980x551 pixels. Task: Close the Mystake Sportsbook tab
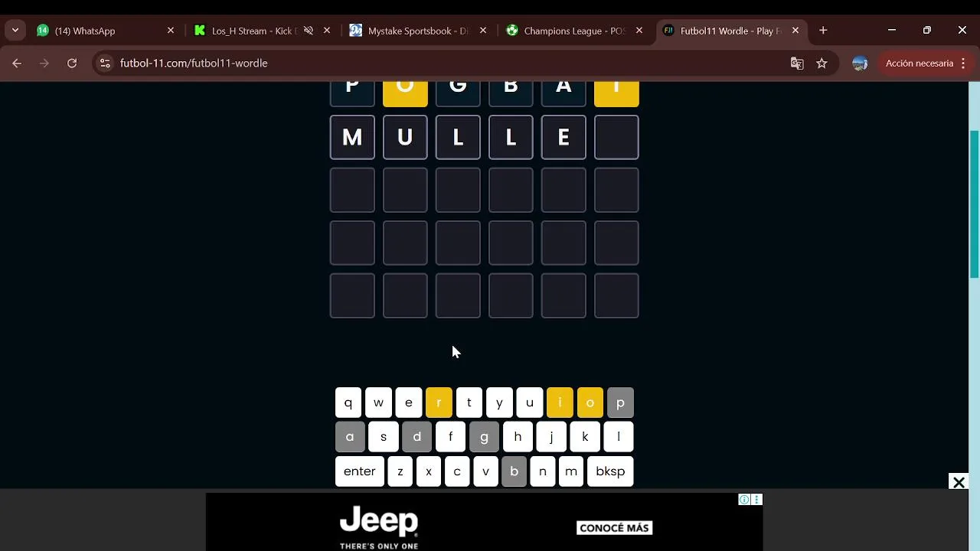[483, 31]
